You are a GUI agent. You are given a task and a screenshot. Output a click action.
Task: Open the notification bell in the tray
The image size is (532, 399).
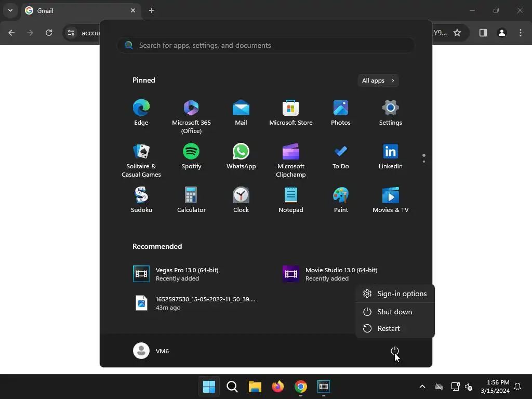[x=517, y=387]
